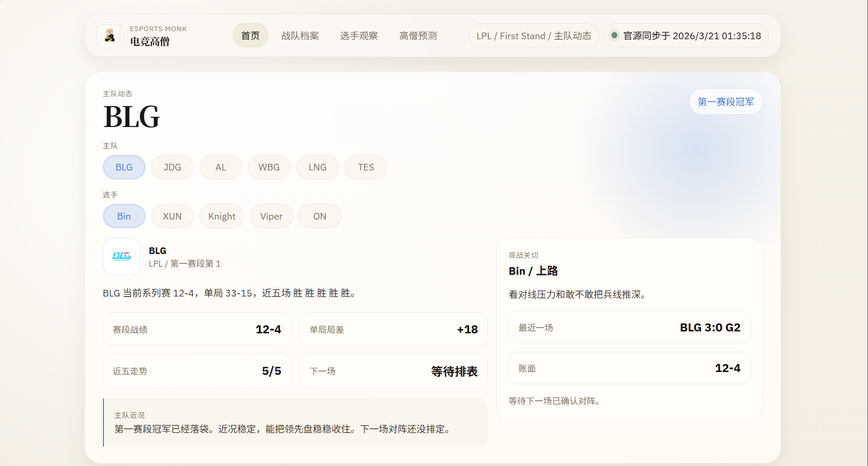This screenshot has height=466, width=868.
Task: Select 首页 in the navigation
Action: 250,35
